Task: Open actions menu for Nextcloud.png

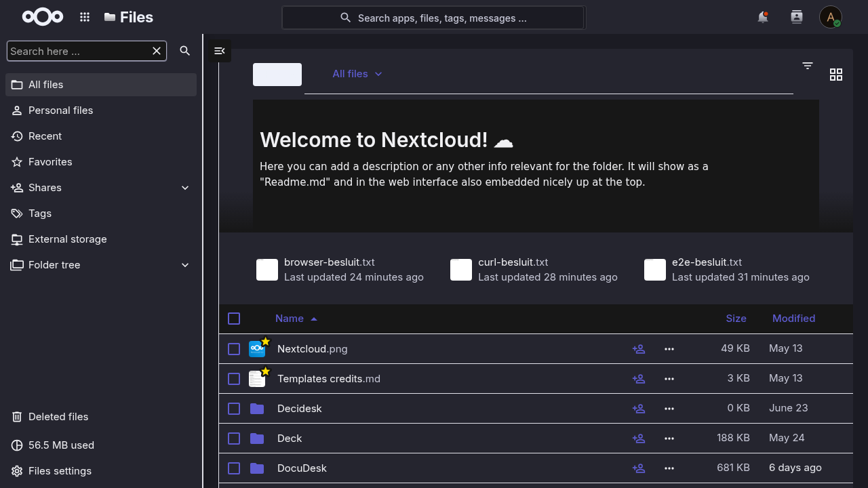Action: coord(669,349)
